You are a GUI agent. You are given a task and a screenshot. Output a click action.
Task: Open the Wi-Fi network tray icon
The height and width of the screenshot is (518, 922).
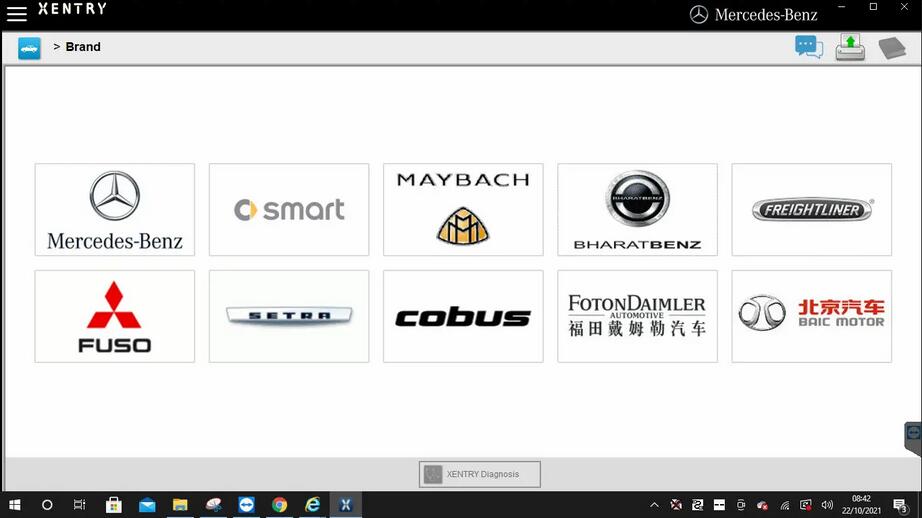(784, 505)
